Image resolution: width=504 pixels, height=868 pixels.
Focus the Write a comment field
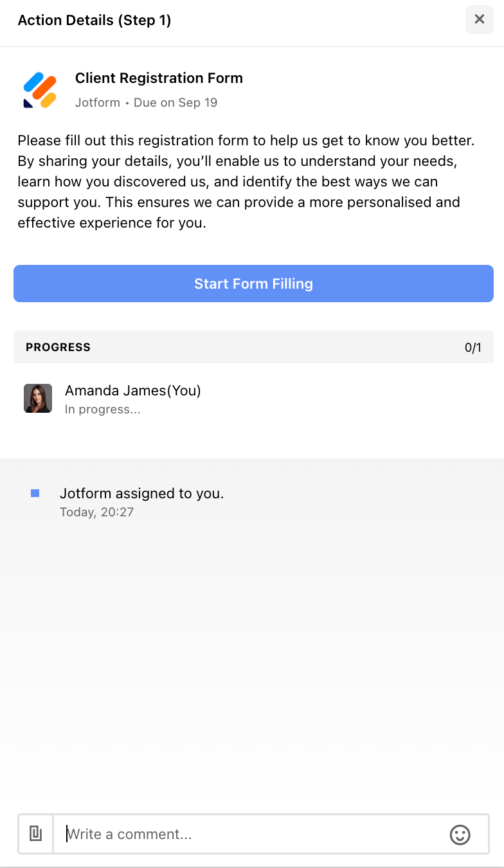[x=251, y=834]
